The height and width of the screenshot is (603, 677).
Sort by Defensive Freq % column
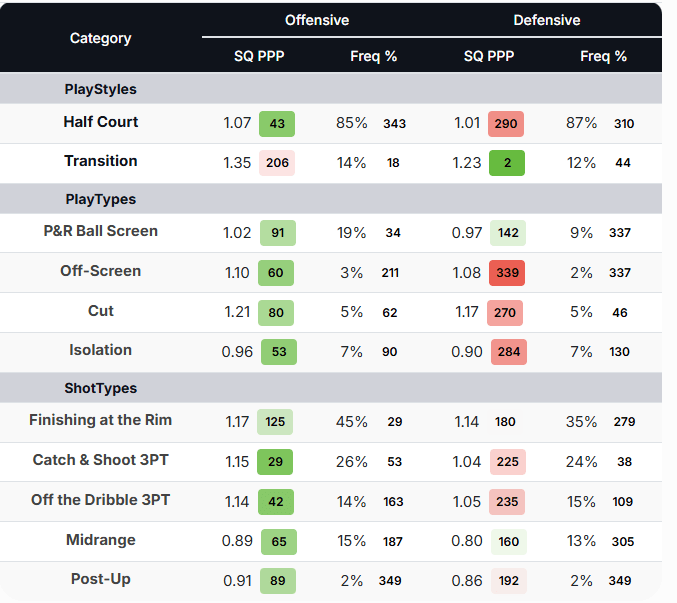pos(603,56)
